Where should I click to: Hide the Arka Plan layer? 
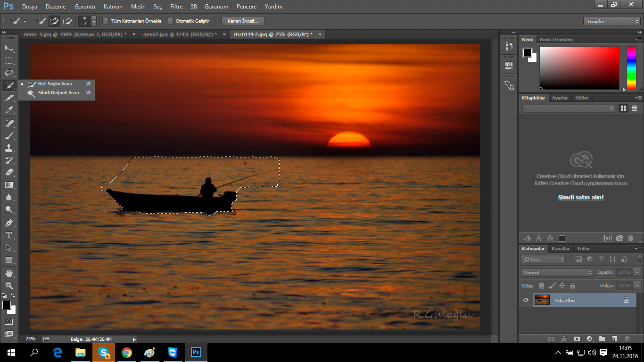[x=526, y=300]
